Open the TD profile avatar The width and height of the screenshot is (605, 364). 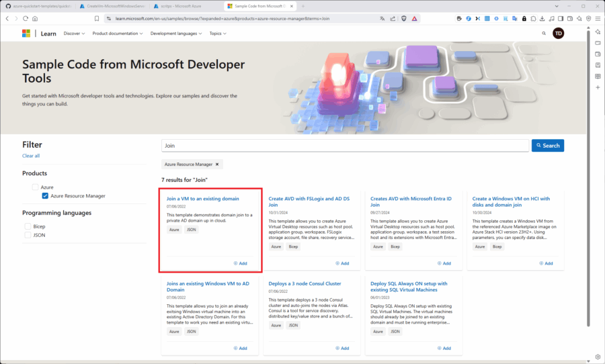[559, 34]
